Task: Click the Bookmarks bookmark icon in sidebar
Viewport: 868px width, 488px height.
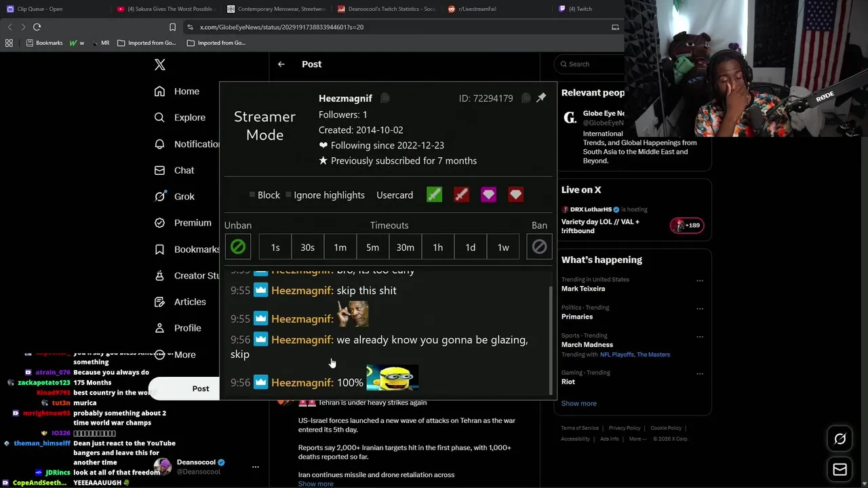Action: pyautogui.click(x=159, y=249)
